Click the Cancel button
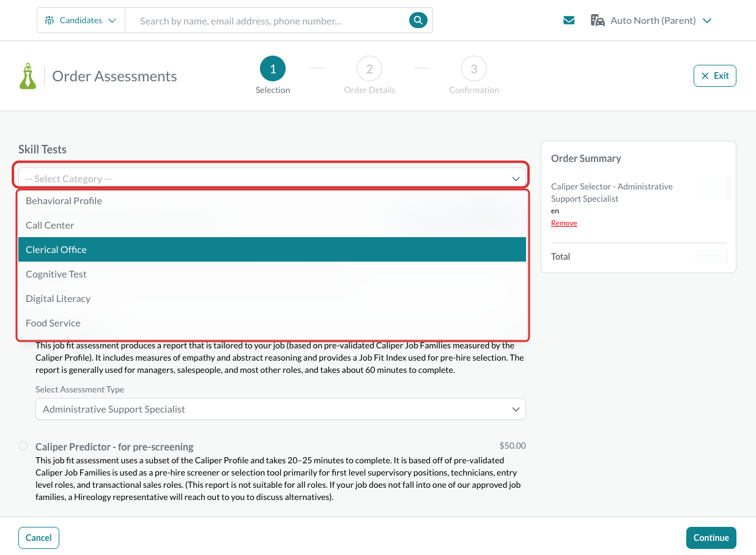756x555 pixels. click(x=39, y=538)
